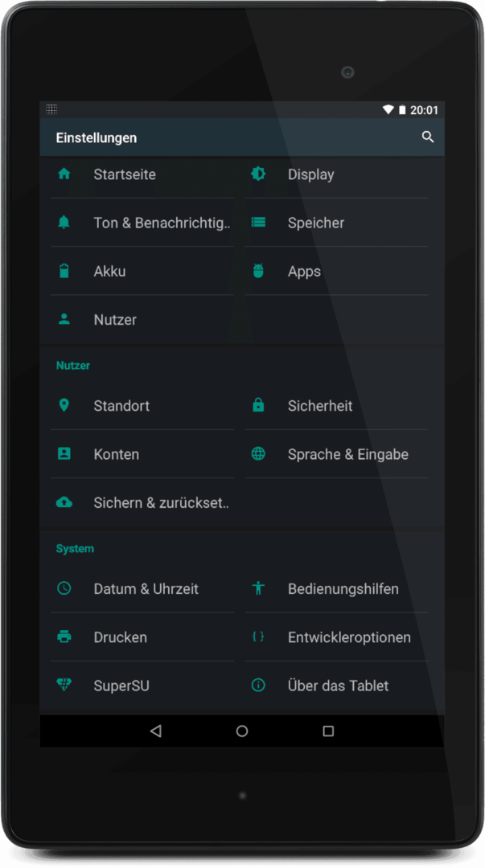485x868 pixels.
Task: Open Akku settings
Action: pos(142,271)
